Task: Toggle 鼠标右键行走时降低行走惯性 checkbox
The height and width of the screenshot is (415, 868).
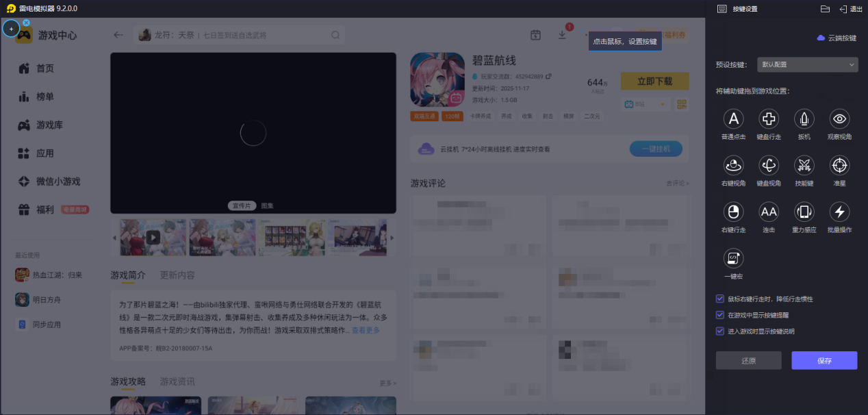Action: point(719,299)
